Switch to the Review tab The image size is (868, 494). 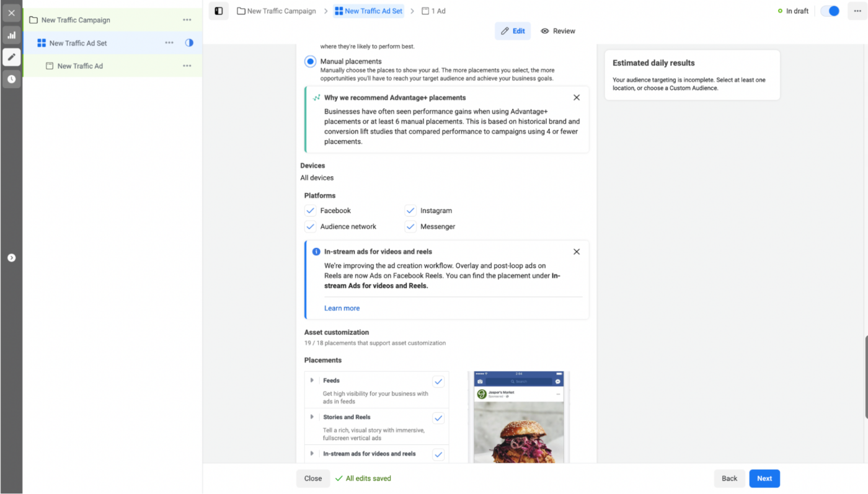(557, 30)
